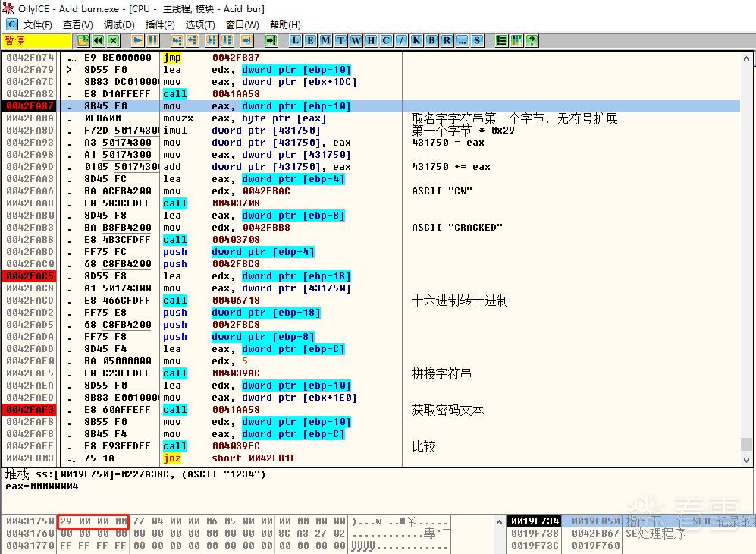Click the help question mark icon
Viewport: 756px width, 554px height.
[532, 40]
